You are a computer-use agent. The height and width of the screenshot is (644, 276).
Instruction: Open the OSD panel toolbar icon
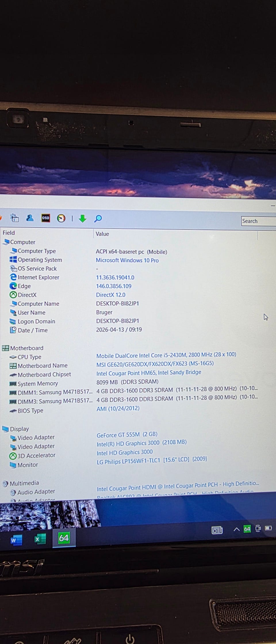click(45, 218)
